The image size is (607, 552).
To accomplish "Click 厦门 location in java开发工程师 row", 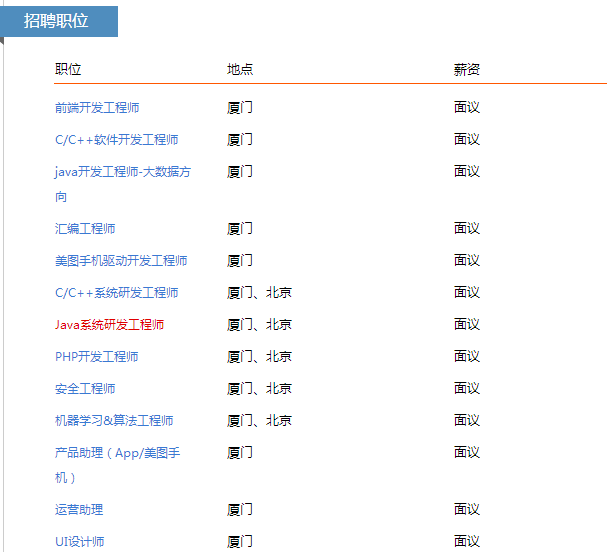I will 240,171.
